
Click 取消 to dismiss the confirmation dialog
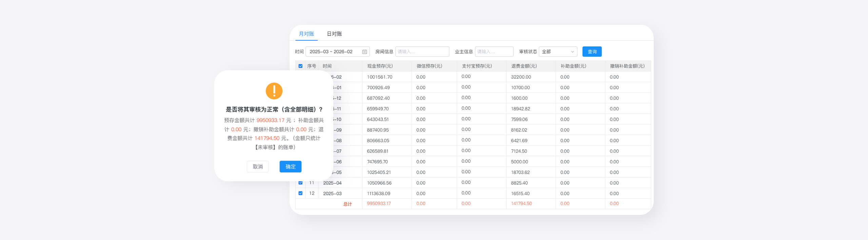(257, 167)
